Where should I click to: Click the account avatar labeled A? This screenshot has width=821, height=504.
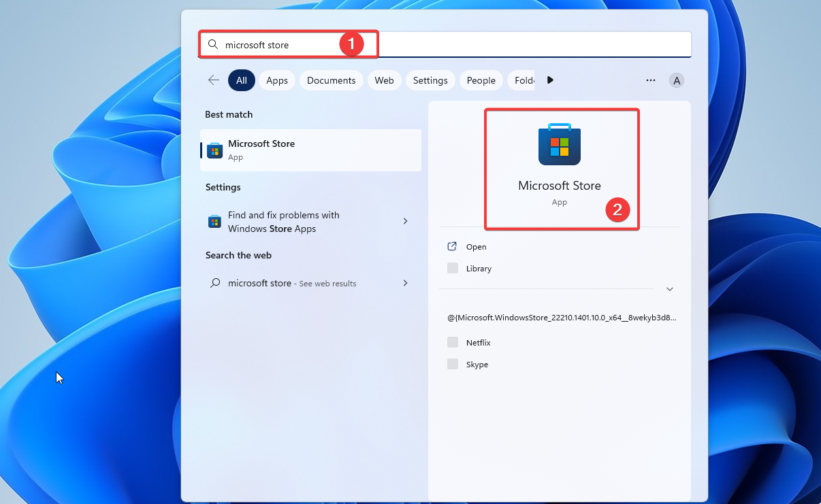[x=677, y=80]
